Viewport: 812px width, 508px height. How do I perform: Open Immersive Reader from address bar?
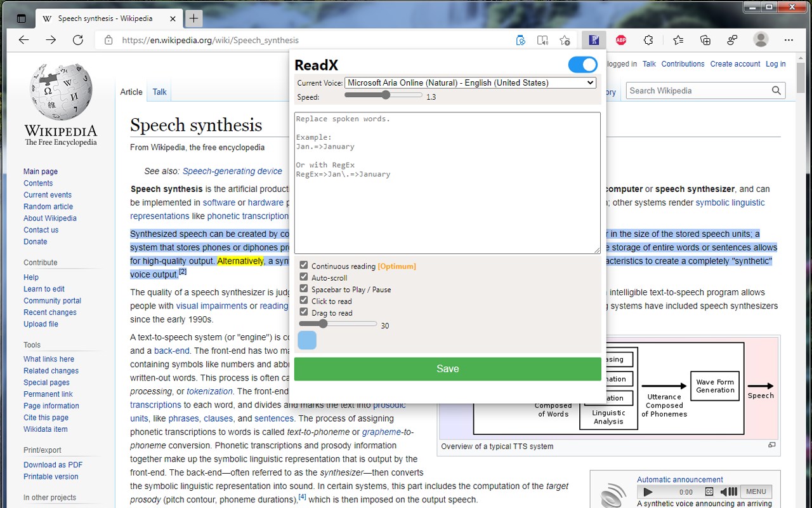pyautogui.click(x=542, y=40)
